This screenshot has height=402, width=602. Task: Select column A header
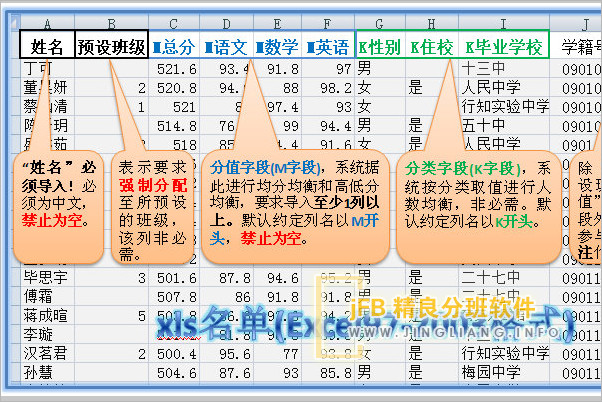pyautogui.click(x=47, y=24)
